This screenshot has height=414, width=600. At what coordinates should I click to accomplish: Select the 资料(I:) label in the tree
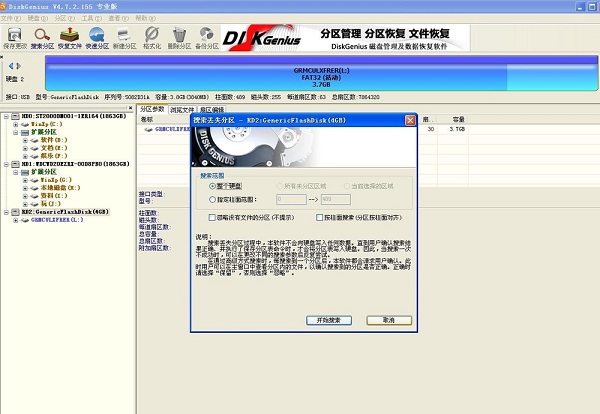pos(54,196)
